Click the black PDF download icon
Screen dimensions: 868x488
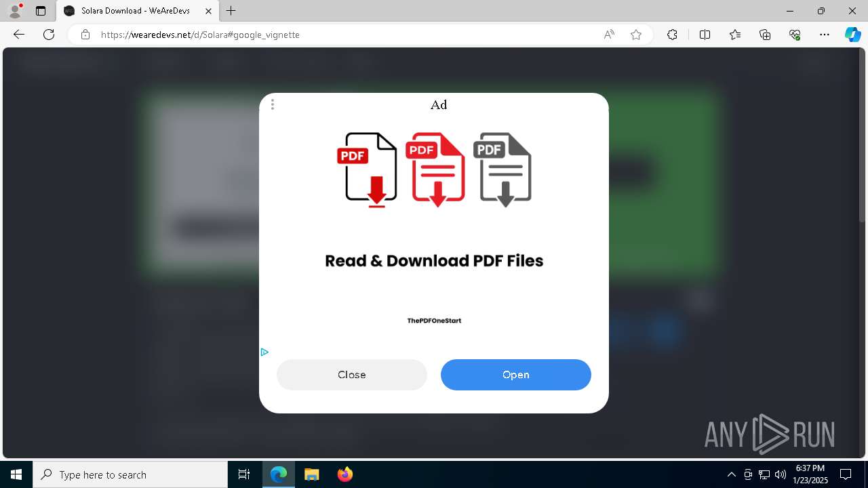tap(367, 169)
